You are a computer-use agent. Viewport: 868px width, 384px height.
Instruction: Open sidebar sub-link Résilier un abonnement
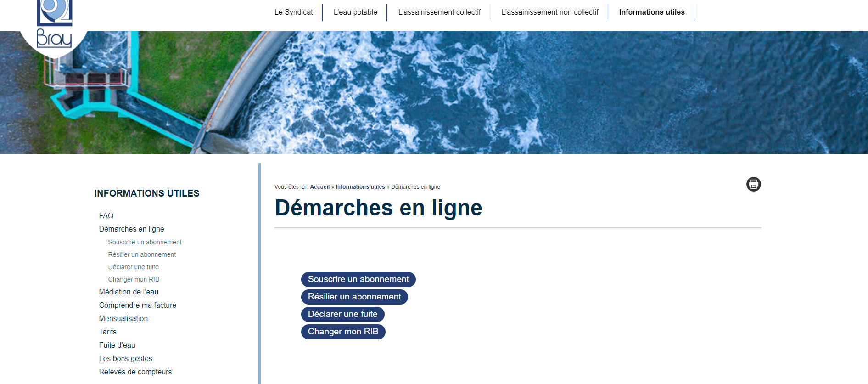coord(142,254)
